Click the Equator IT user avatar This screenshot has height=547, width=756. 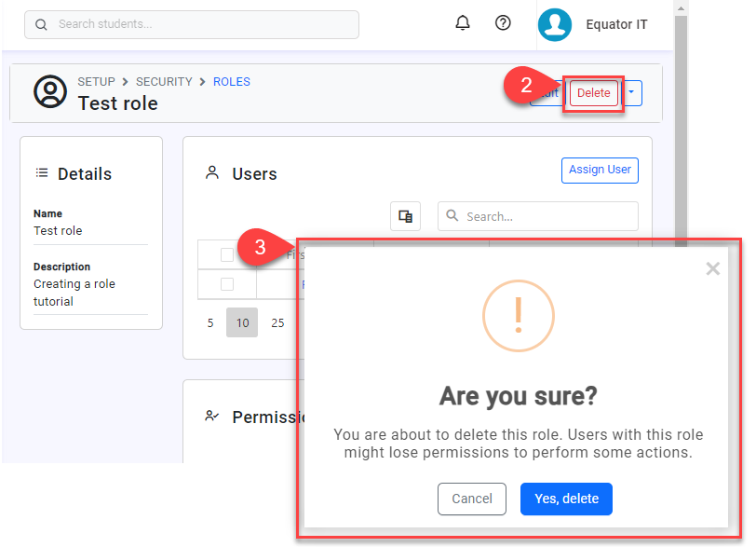coord(554,25)
